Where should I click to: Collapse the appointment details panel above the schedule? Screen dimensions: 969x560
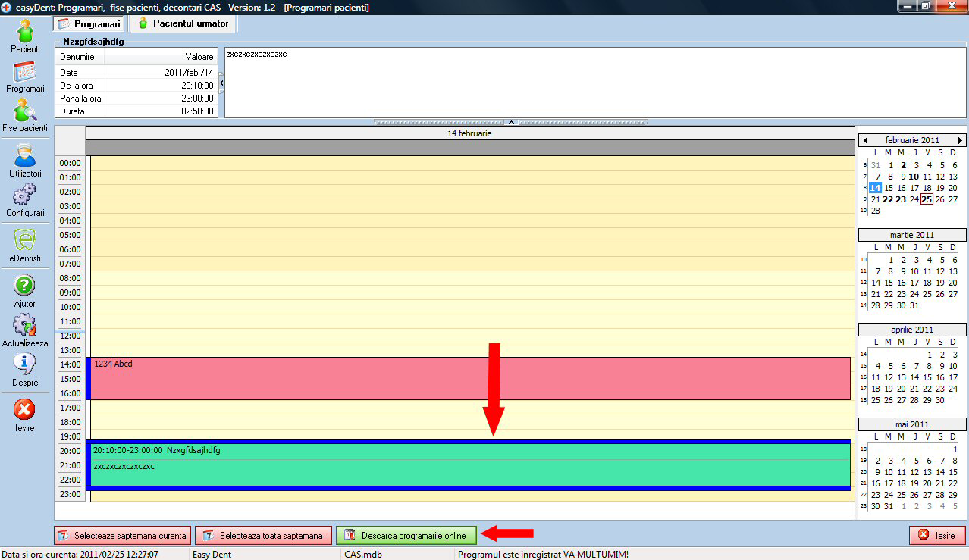(x=510, y=121)
